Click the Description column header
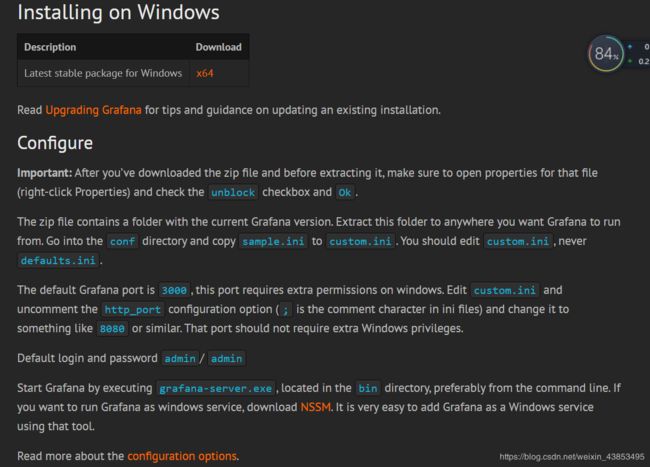This screenshot has height=467, width=650. tap(50, 47)
